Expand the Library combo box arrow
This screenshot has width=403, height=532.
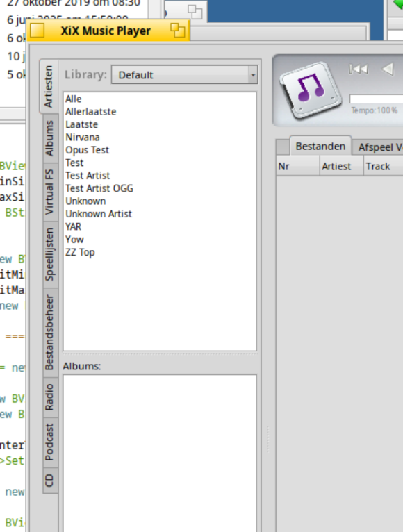tap(253, 75)
